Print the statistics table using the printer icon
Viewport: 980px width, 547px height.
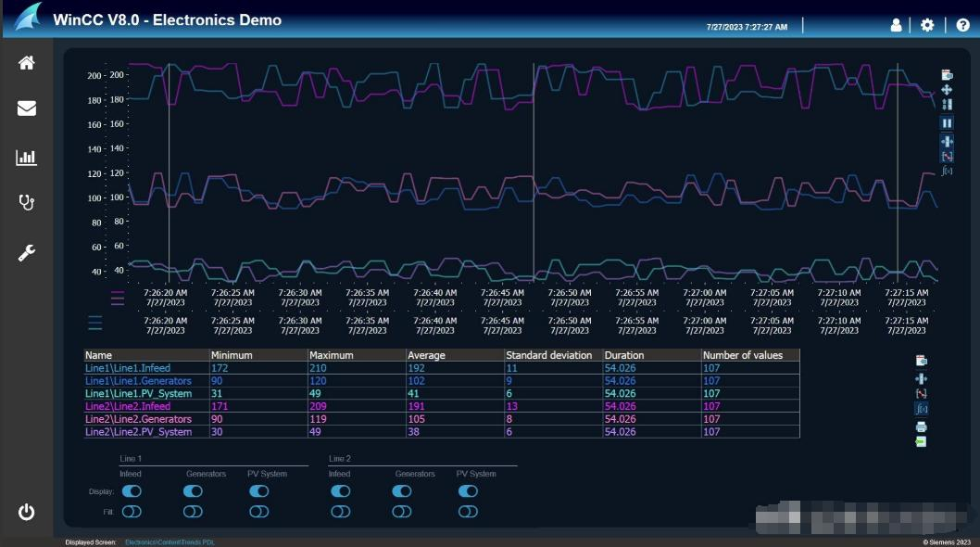[x=921, y=425]
